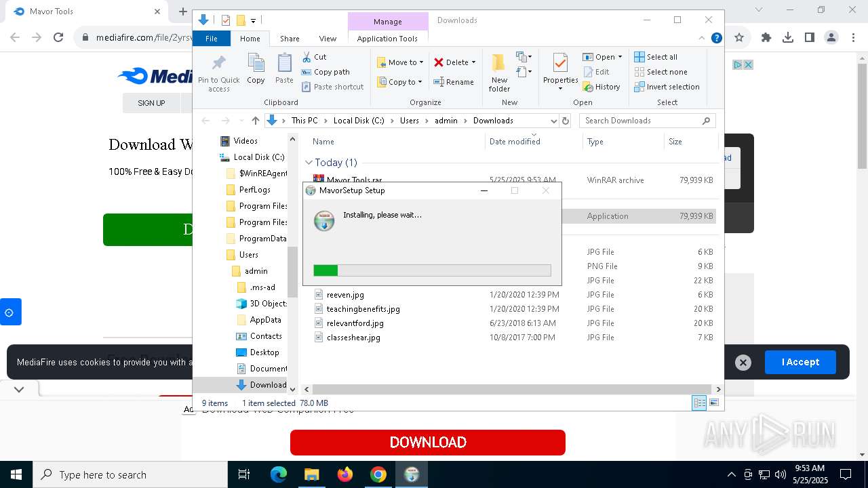
Task: Open Task View on taskbar
Action: (244, 474)
